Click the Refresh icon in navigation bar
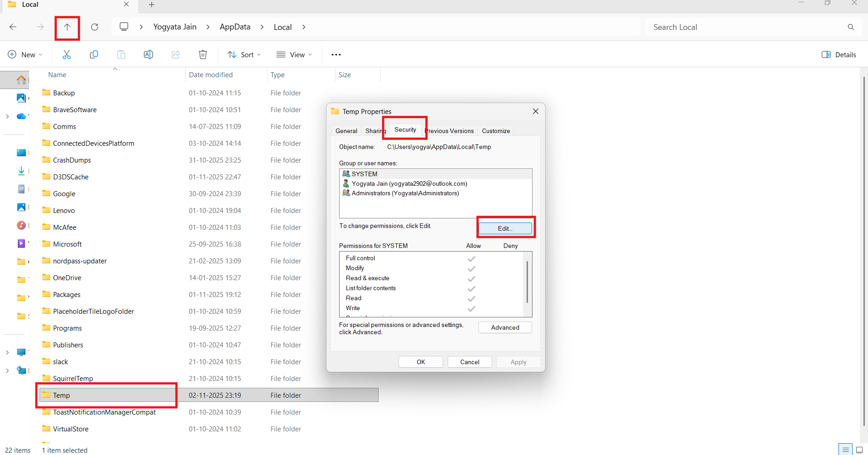Viewport: 868px width, 455px height. (94, 27)
